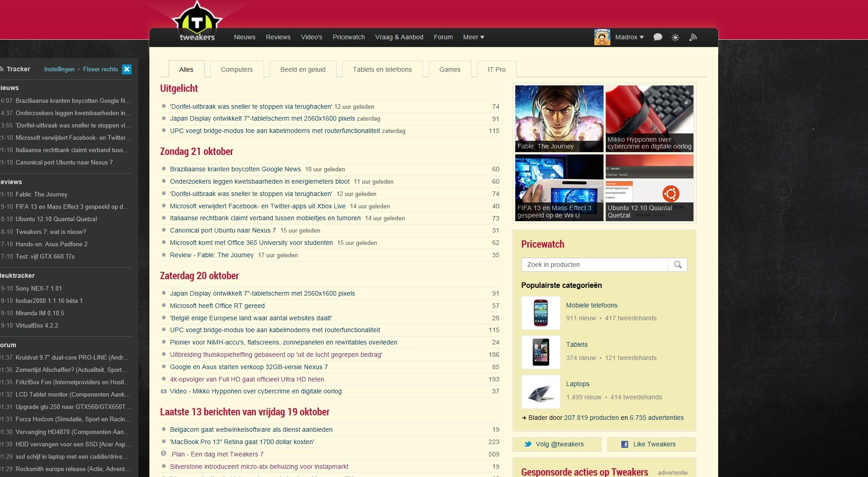Open tracker item VirtualBox 4.2.2
Viewport: 868px width, 477px height.
pos(37,325)
